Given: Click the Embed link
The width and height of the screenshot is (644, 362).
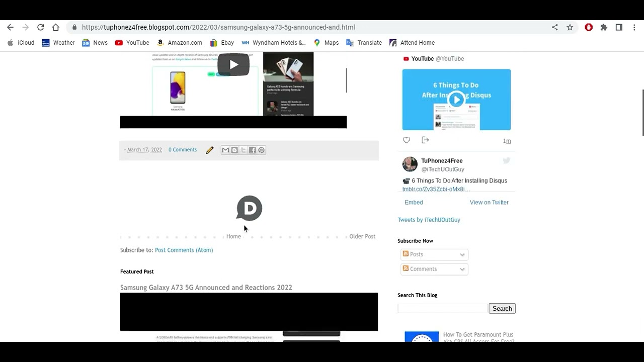Looking at the screenshot, I should [x=414, y=202].
